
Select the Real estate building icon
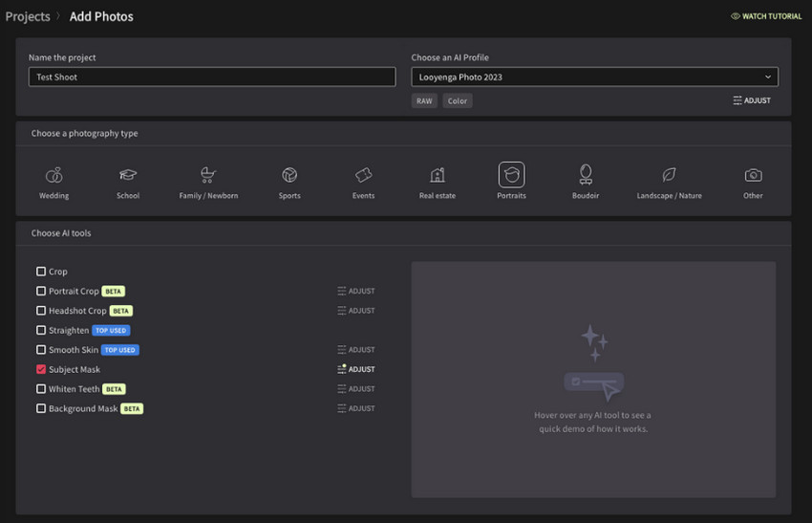pos(438,175)
